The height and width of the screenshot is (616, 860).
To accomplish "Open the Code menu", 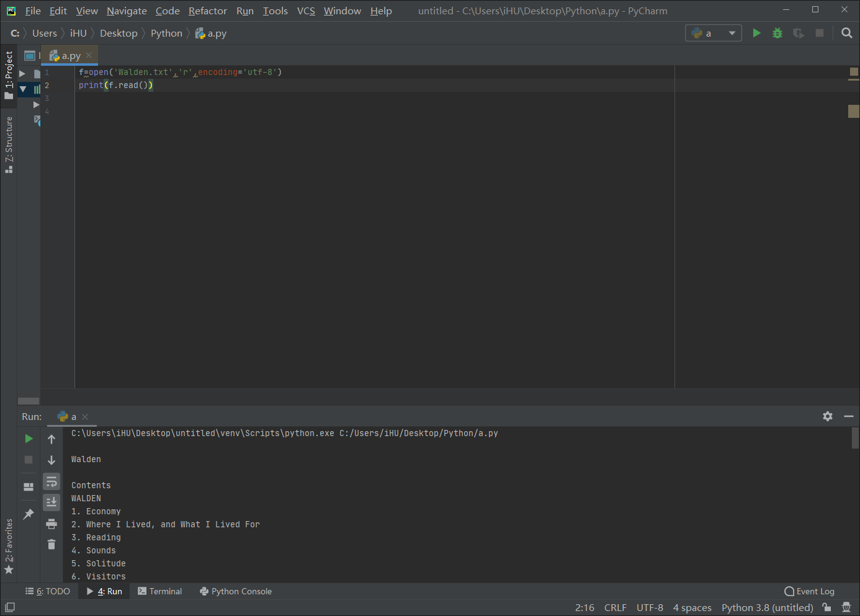I will click(168, 11).
